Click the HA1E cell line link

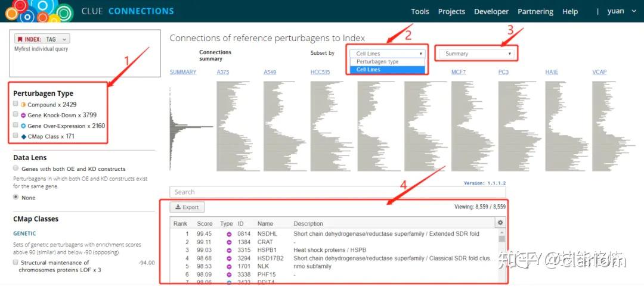[x=552, y=72]
